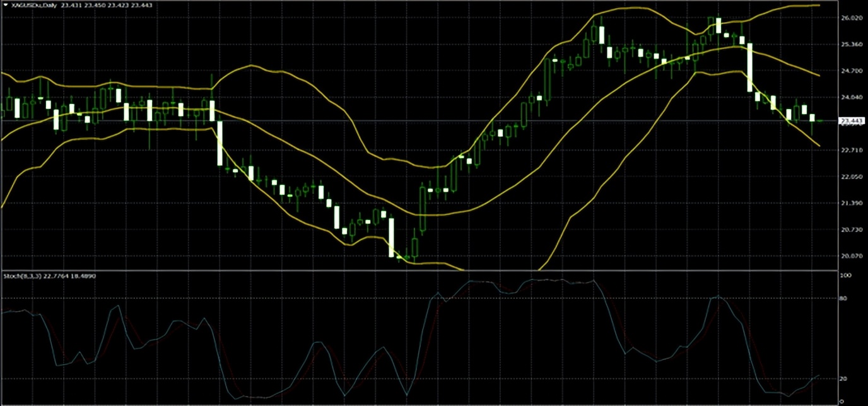Click the current price label 23.443
The width and height of the screenshot is (868, 406).
pyautogui.click(x=852, y=120)
